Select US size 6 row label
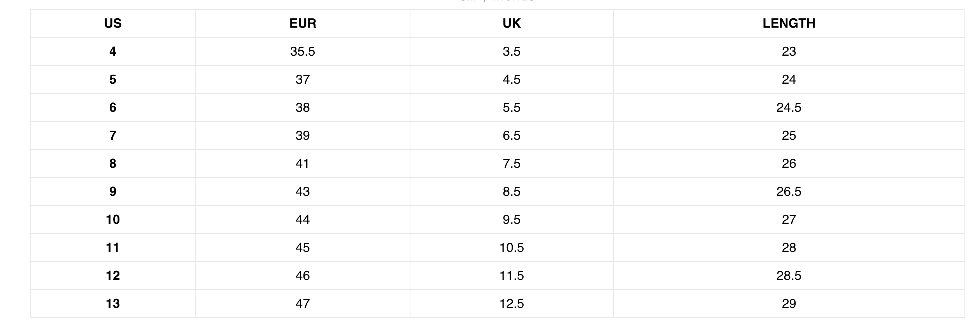 click(113, 107)
